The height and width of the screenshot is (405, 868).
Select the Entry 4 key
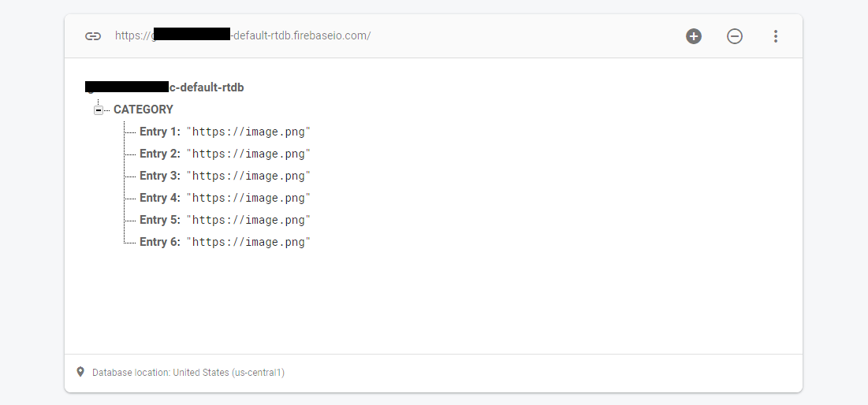point(160,198)
